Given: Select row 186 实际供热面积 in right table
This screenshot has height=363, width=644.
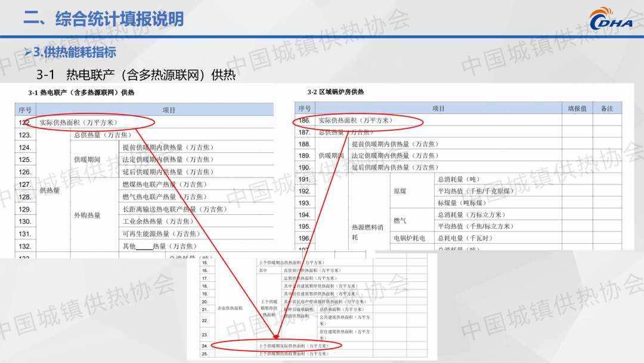Looking at the screenshot, I should click(355, 121).
